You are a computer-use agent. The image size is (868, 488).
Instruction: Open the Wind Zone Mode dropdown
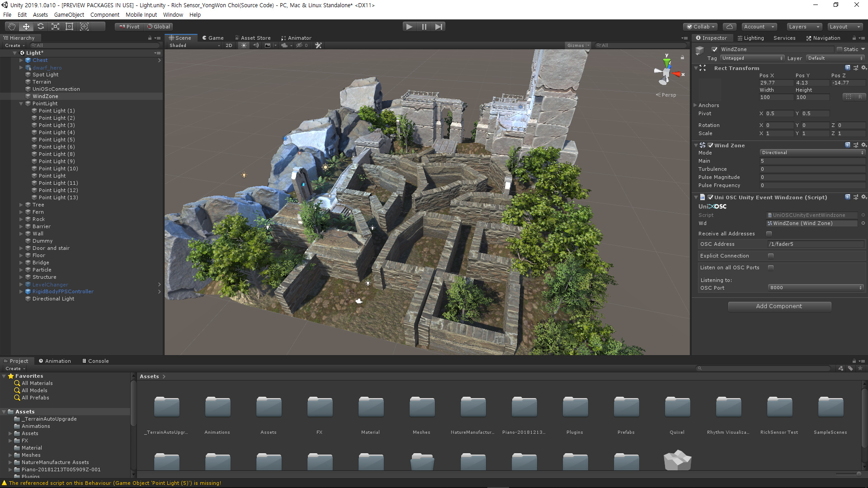point(812,153)
